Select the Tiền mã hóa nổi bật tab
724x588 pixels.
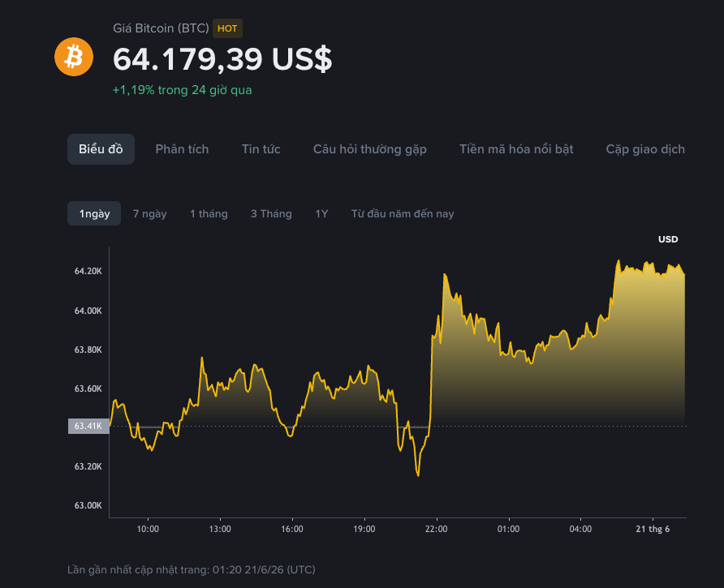pyautogui.click(x=516, y=149)
